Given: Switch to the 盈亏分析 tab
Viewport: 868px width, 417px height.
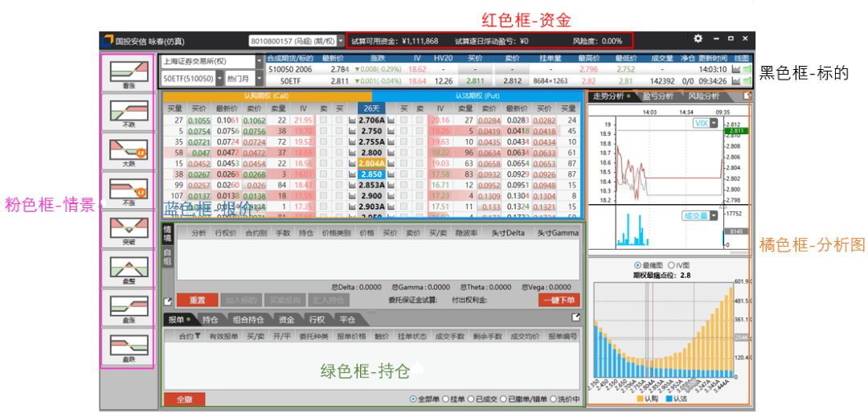Looking at the screenshot, I should click(x=654, y=96).
